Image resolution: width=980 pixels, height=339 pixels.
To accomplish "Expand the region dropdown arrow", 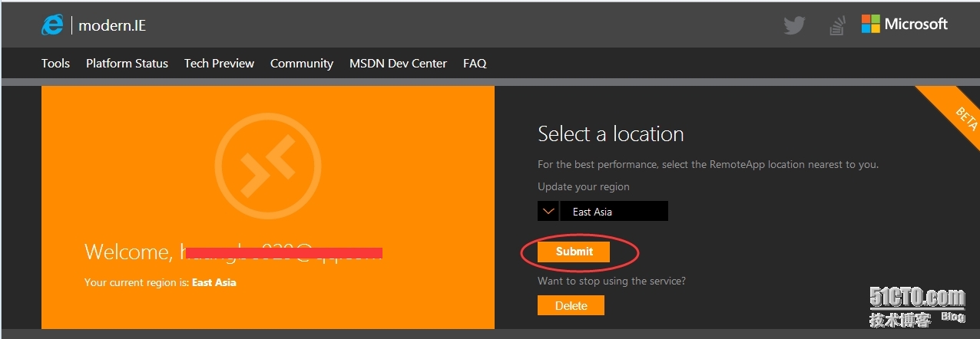I will coord(548,211).
